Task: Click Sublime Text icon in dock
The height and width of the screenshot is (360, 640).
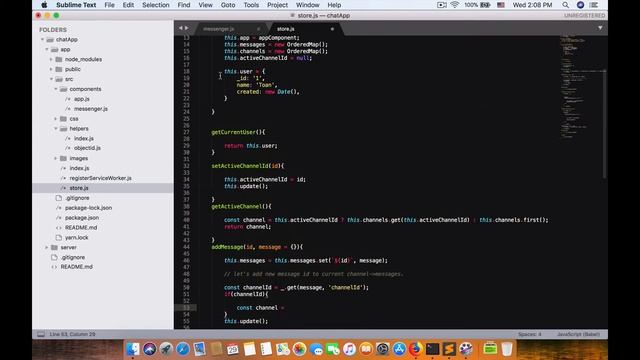Action: pos(449,349)
